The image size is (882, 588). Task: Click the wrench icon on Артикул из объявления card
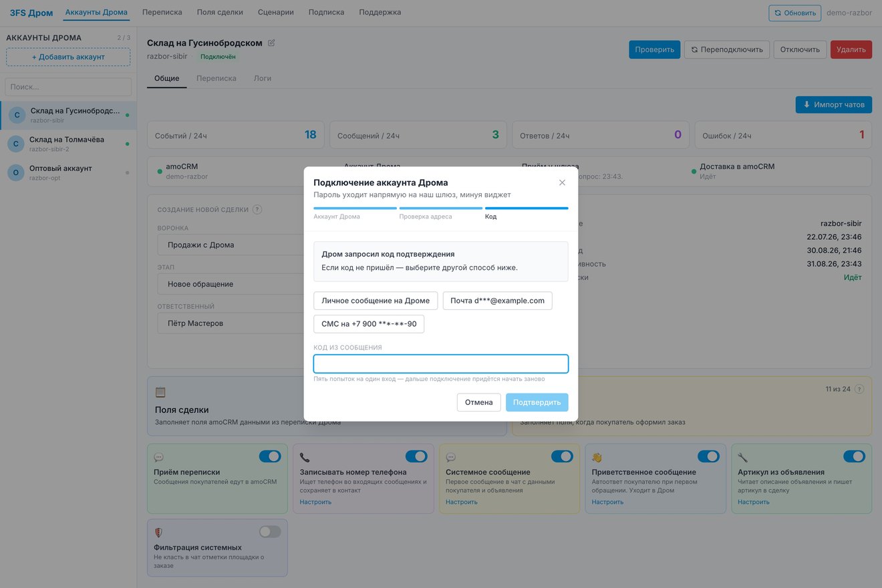743,458
